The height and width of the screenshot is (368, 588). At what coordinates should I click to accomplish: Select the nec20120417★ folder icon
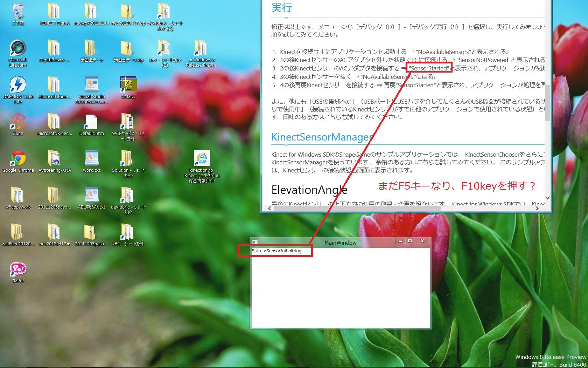point(55,235)
